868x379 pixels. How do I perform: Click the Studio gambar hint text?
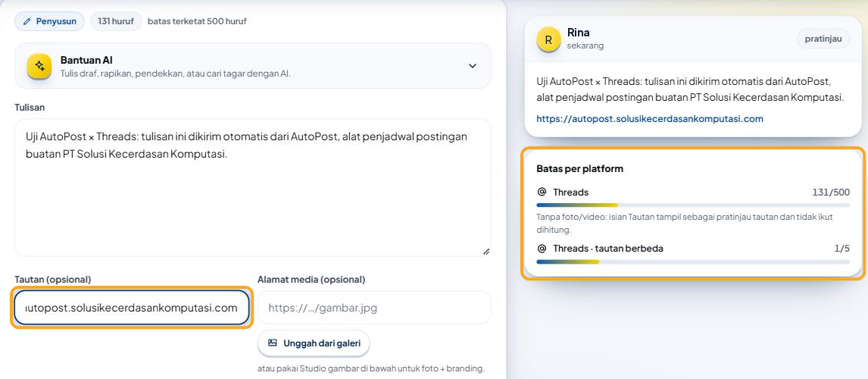(x=371, y=368)
